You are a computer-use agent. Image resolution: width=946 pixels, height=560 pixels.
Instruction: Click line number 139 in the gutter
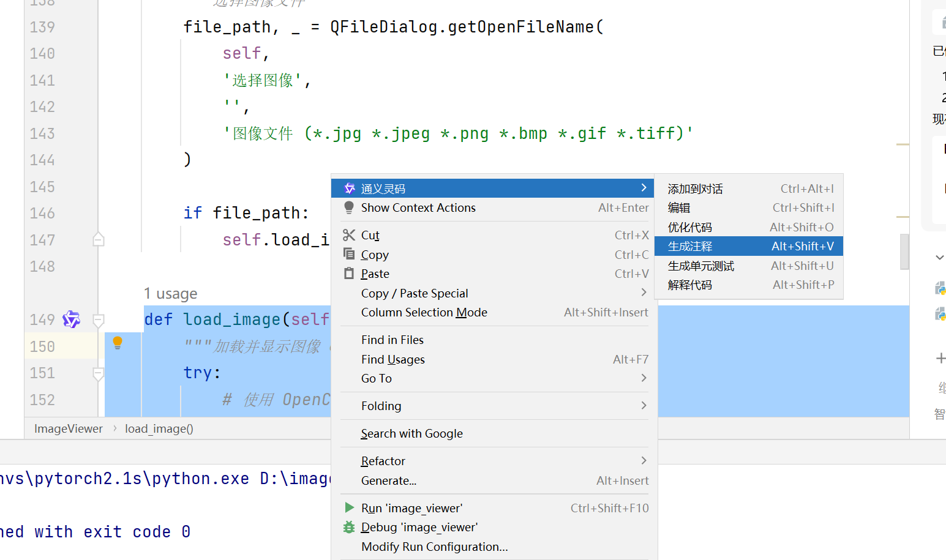click(42, 27)
